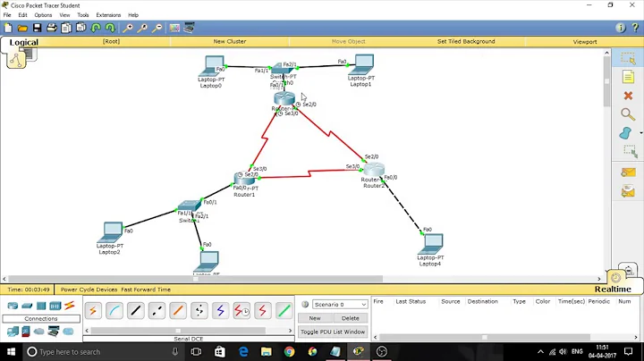Open the Extensions menu
This screenshot has width=644, height=361.
pyautogui.click(x=108, y=15)
